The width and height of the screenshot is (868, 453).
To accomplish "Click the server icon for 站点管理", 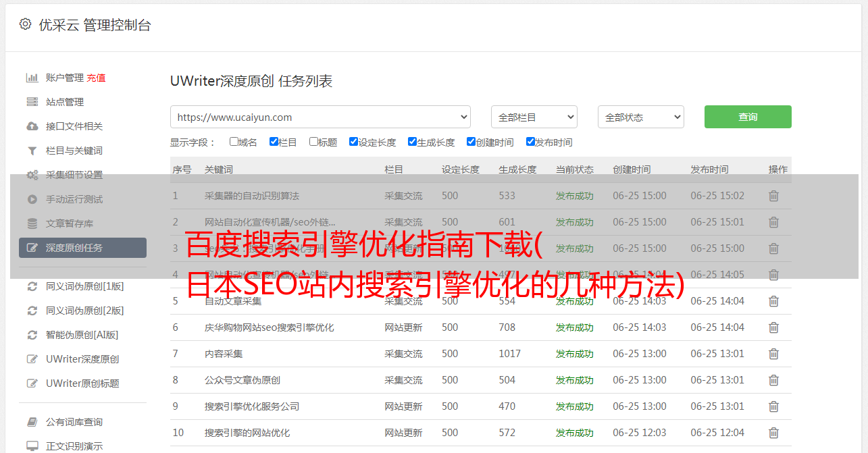I will 32,102.
